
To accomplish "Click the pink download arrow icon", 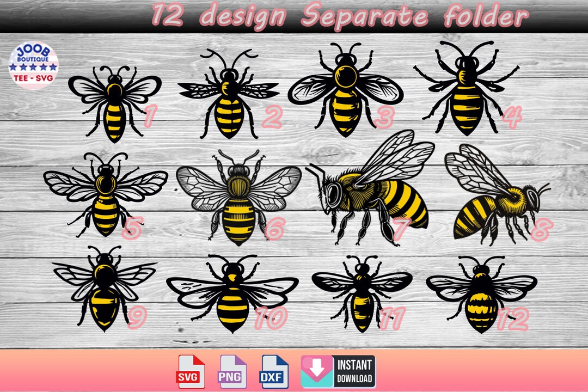I will click(317, 370).
